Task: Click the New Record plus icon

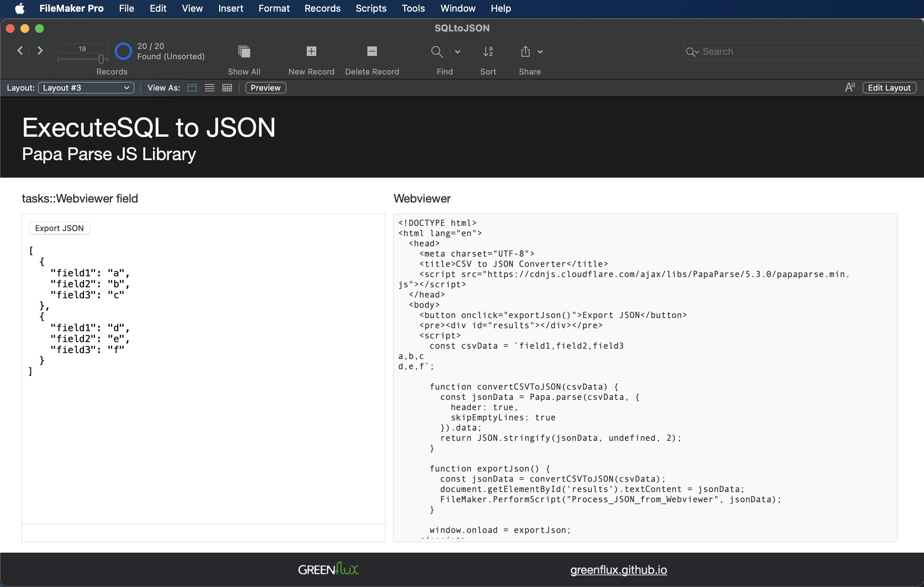Action: pyautogui.click(x=311, y=52)
